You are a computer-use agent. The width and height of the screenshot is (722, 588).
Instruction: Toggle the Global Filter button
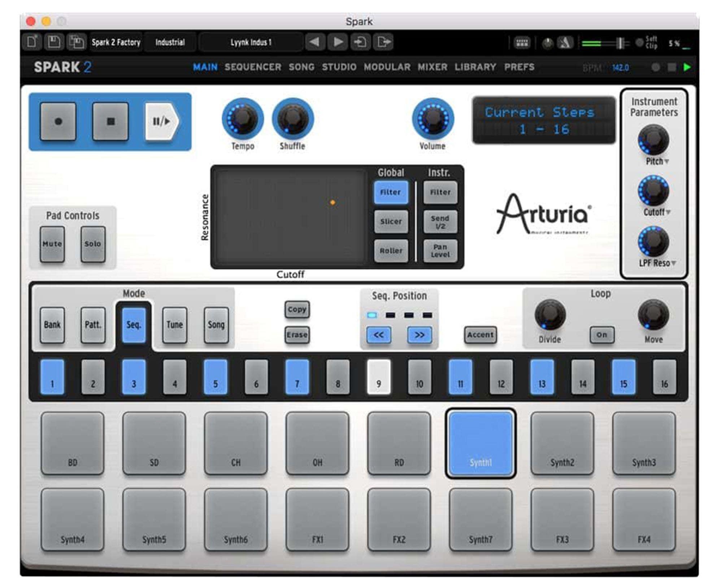pyautogui.click(x=391, y=192)
